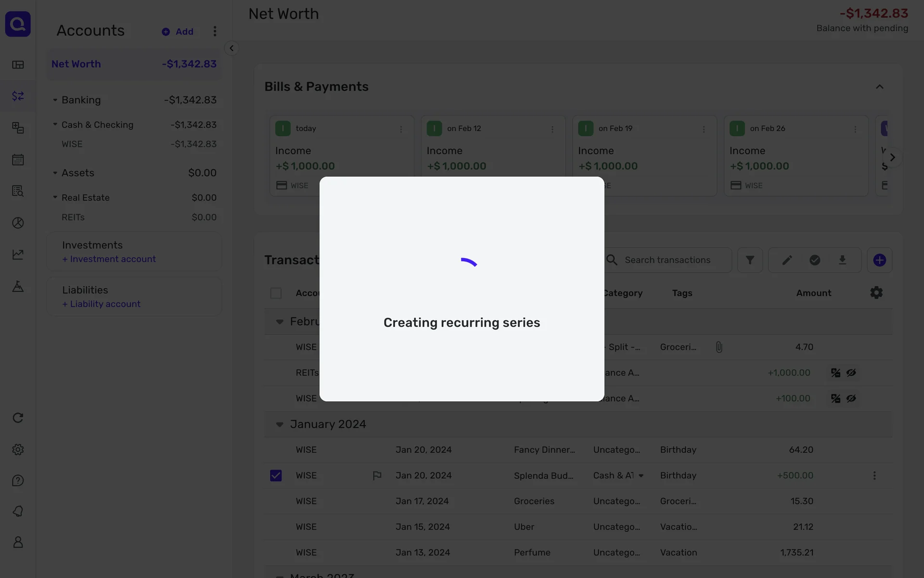Toggle the hidden eye icon on the +1,000.00 row
Screen dimensions: 924x578
(851, 373)
